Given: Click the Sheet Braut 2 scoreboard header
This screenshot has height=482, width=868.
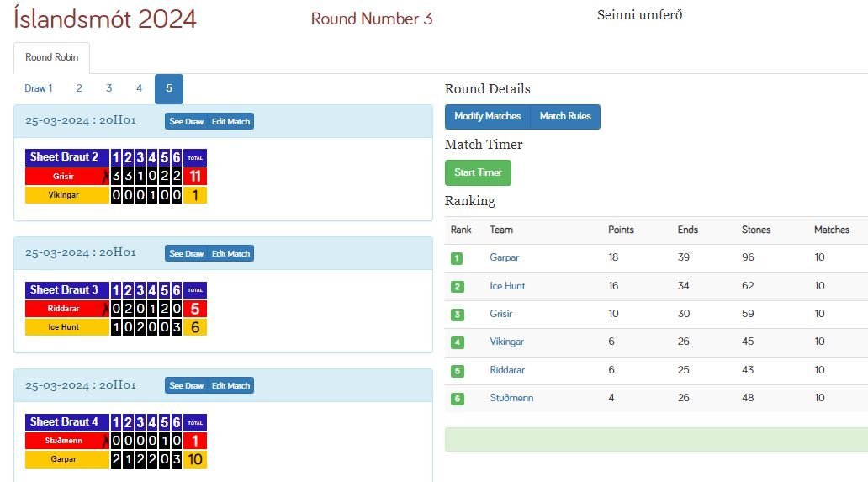Looking at the screenshot, I should coord(67,157).
